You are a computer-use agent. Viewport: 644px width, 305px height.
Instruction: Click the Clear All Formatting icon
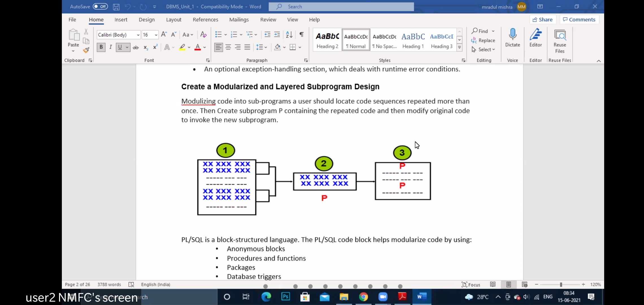point(203,34)
